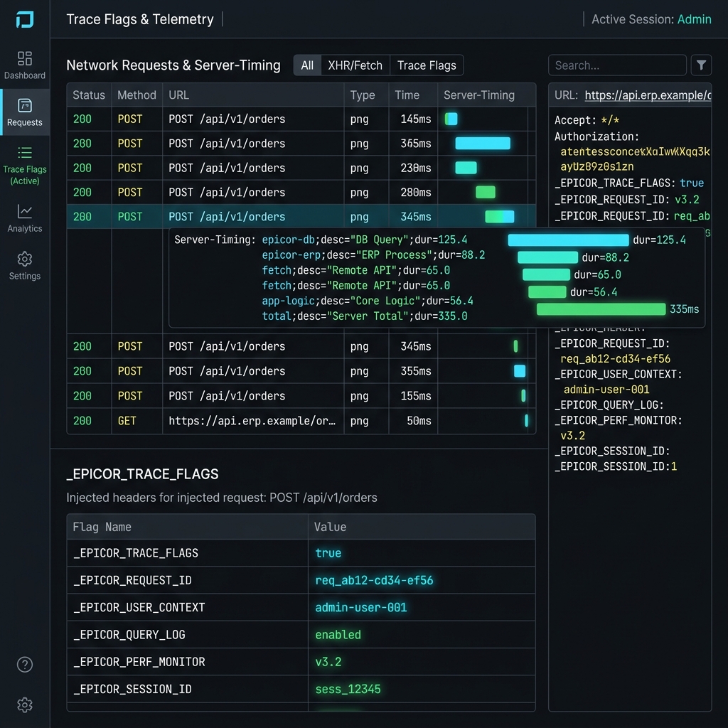
Task: Open the Analytics sidebar item
Action: (25, 218)
